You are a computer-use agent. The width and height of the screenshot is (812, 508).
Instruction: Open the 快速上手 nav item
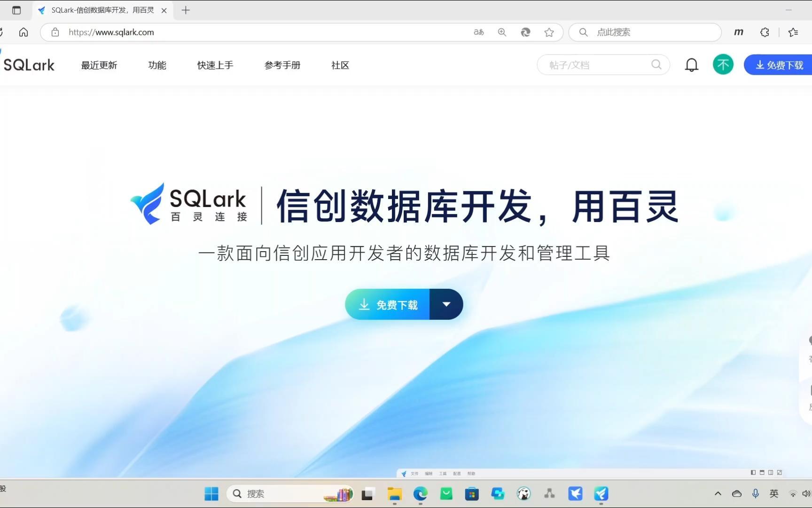pos(215,65)
